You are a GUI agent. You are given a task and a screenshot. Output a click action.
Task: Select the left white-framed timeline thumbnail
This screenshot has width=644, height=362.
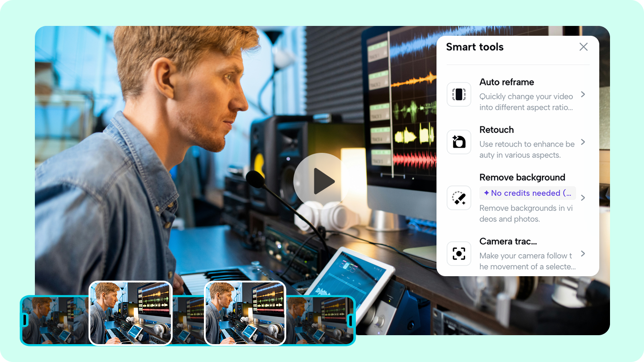point(131,313)
